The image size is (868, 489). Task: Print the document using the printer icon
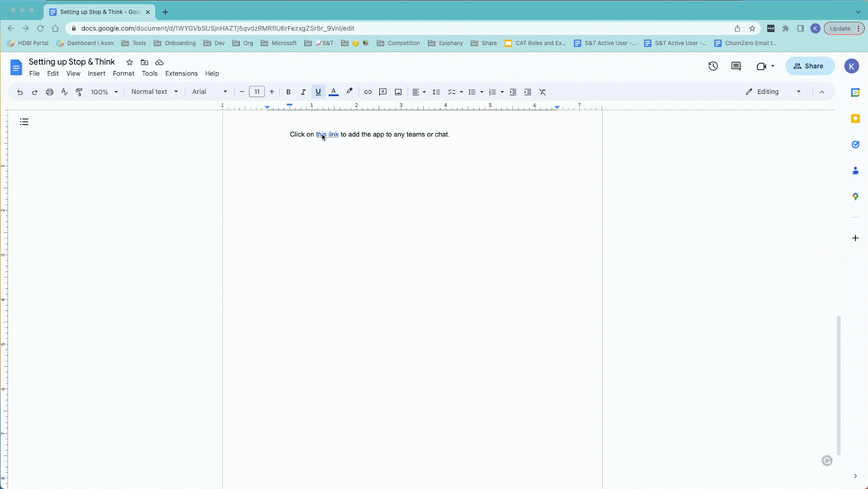[49, 92]
